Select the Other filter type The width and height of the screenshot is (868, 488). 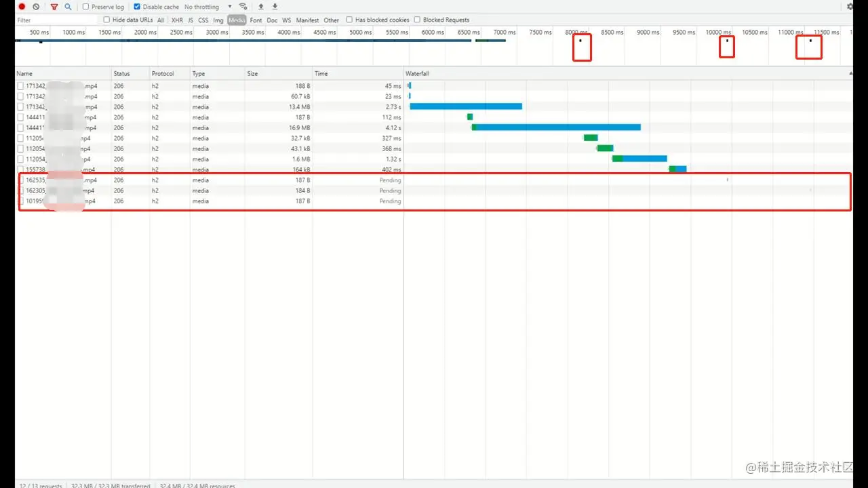click(332, 20)
